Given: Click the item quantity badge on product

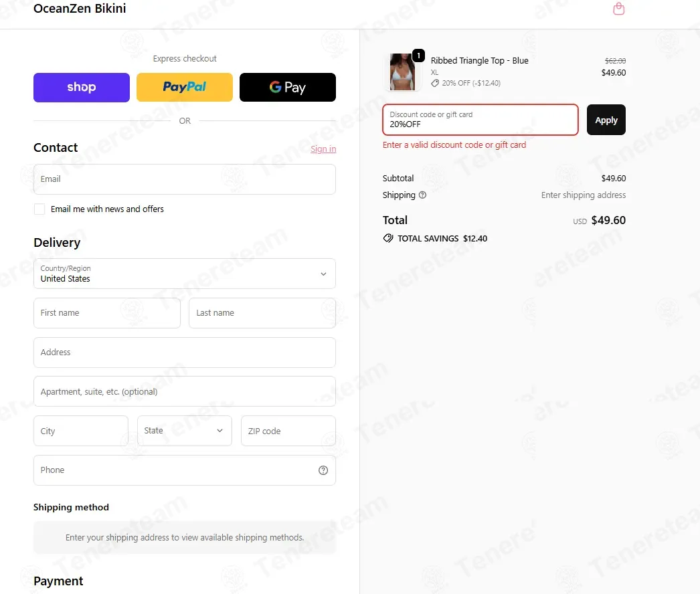Looking at the screenshot, I should tap(418, 56).
